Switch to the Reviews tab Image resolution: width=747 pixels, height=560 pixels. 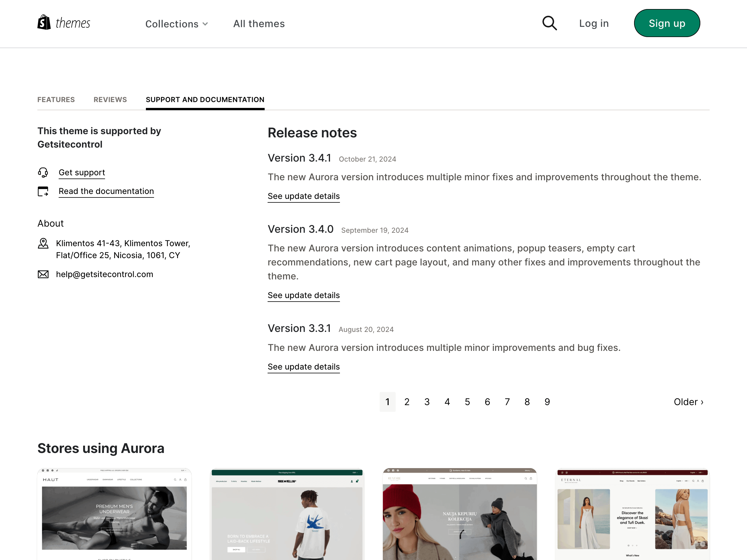[110, 99]
